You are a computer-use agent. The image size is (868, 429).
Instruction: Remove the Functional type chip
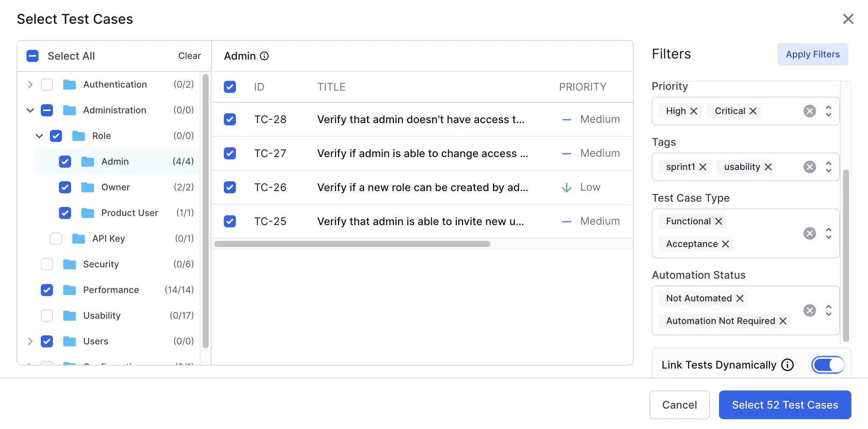click(719, 221)
